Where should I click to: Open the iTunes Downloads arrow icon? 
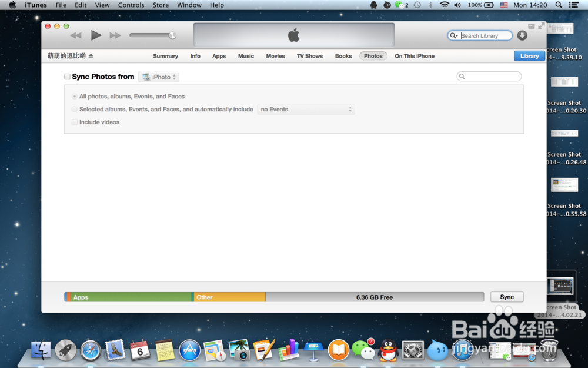pos(522,35)
